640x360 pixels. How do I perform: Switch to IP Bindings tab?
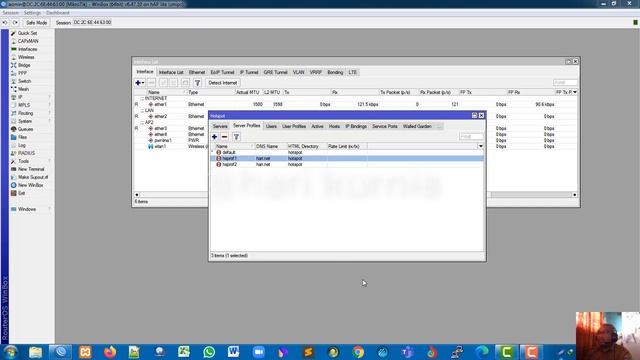click(356, 127)
